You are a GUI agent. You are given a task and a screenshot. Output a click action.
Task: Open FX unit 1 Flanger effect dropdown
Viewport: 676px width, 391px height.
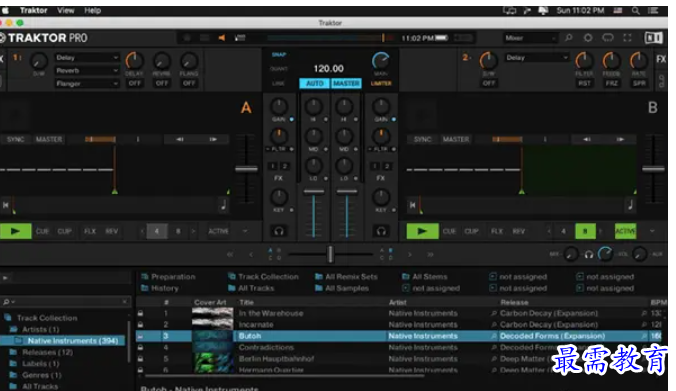tap(87, 83)
